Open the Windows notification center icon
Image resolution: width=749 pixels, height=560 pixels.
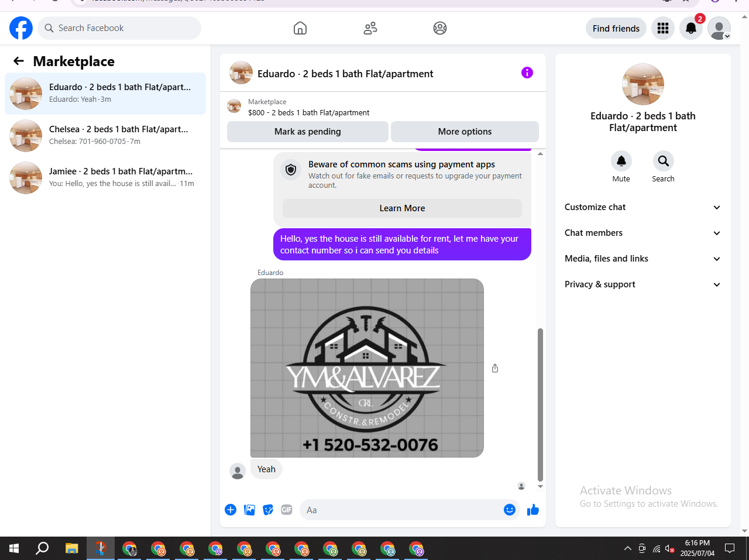(x=730, y=548)
